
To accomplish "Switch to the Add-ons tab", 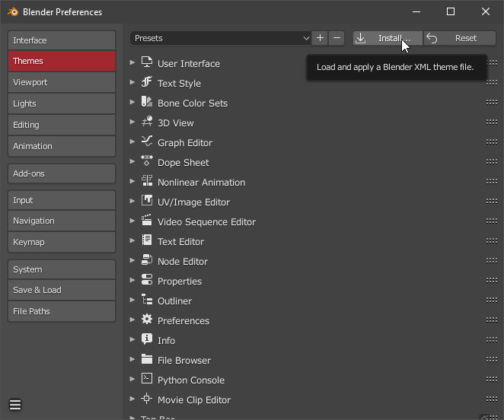I will pyautogui.click(x=61, y=173).
